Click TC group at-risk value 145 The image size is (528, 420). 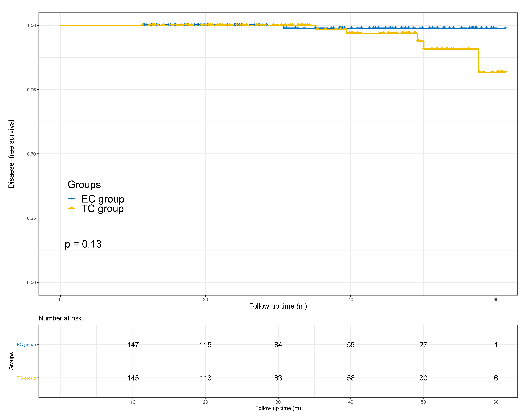(133, 378)
